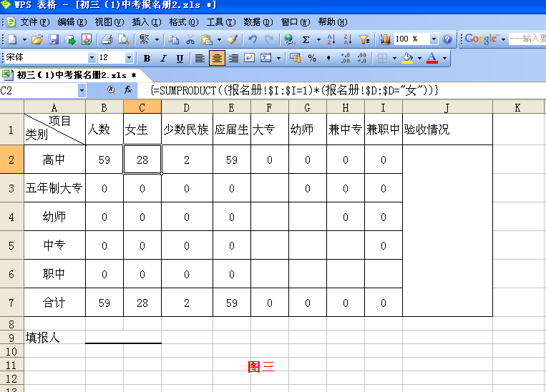The image size is (546, 392).
Task: Click the Format Painter brush icon
Action: [232, 39]
